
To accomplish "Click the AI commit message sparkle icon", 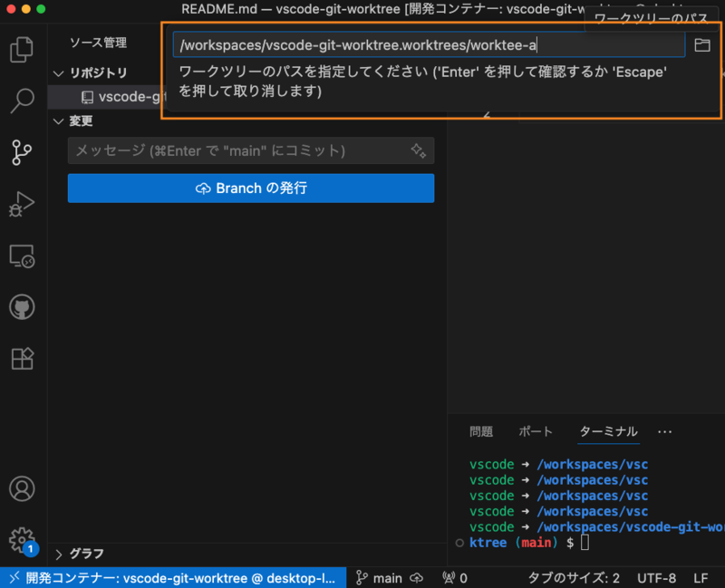I will [x=418, y=150].
